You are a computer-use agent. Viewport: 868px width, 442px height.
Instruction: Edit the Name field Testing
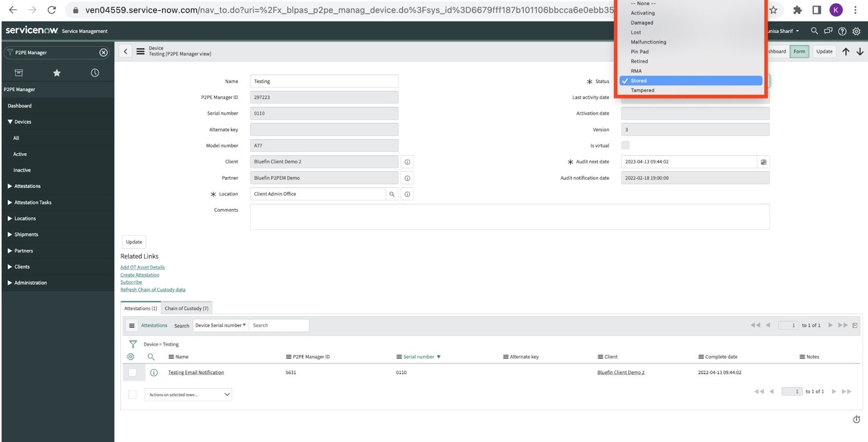pyautogui.click(x=324, y=81)
